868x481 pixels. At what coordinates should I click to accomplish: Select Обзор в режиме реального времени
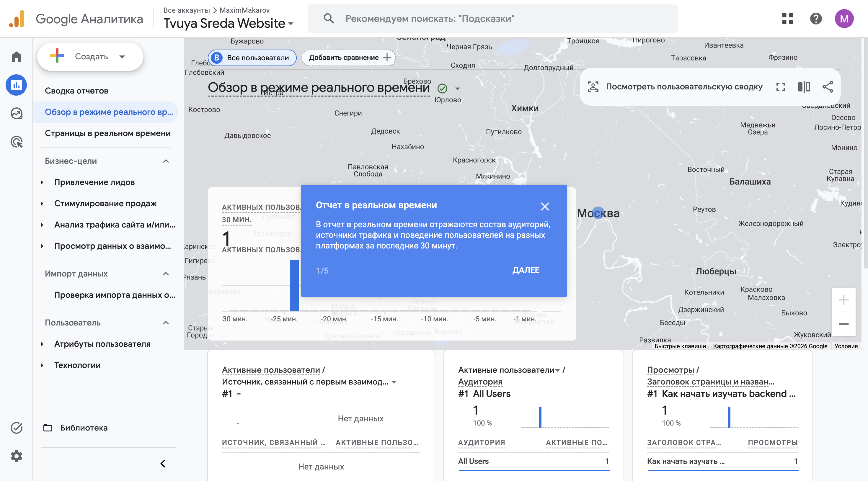[x=105, y=112]
